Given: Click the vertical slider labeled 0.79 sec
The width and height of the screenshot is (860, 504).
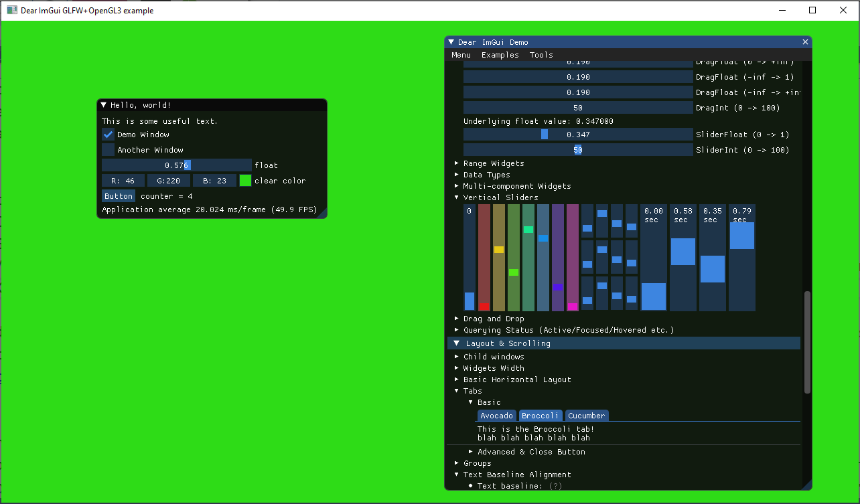Looking at the screenshot, I should [x=742, y=258].
